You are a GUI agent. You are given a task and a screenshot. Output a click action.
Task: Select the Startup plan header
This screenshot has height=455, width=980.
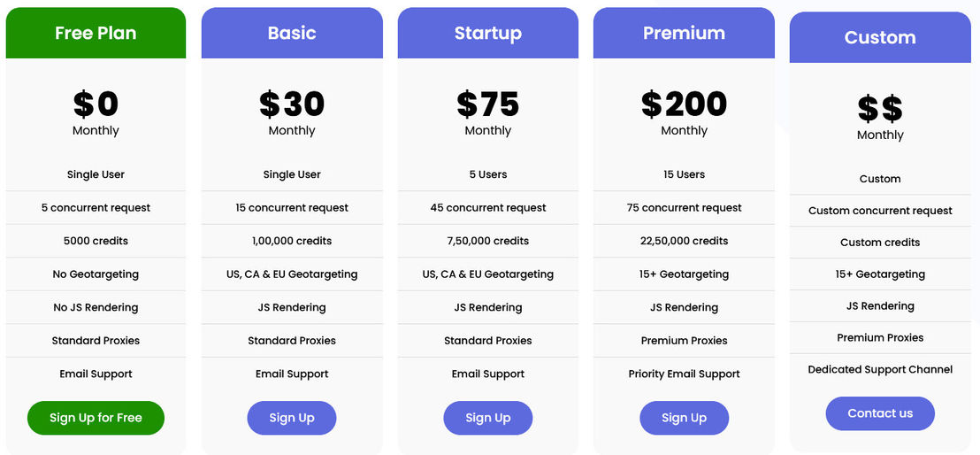pyautogui.click(x=488, y=33)
